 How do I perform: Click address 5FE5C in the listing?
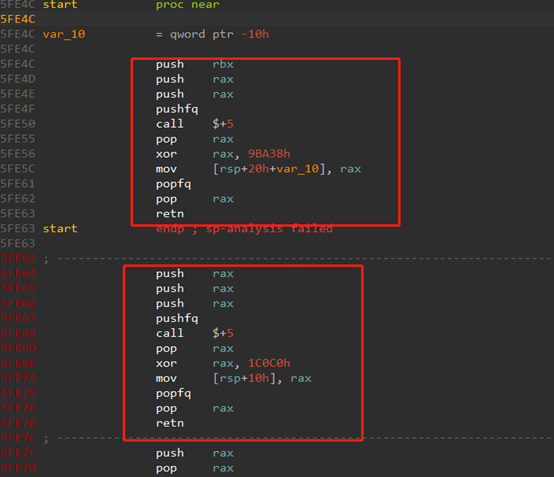click(18, 169)
